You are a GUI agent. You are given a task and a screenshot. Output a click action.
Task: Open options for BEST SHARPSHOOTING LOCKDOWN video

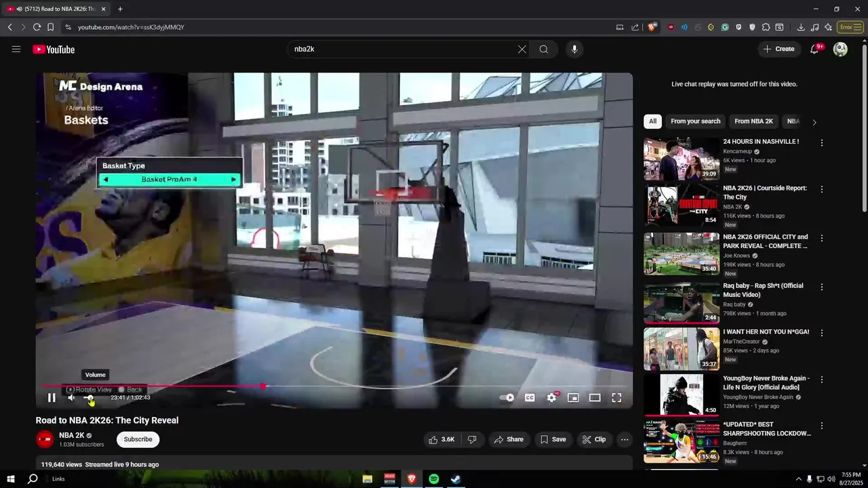[x=822, y=426]
